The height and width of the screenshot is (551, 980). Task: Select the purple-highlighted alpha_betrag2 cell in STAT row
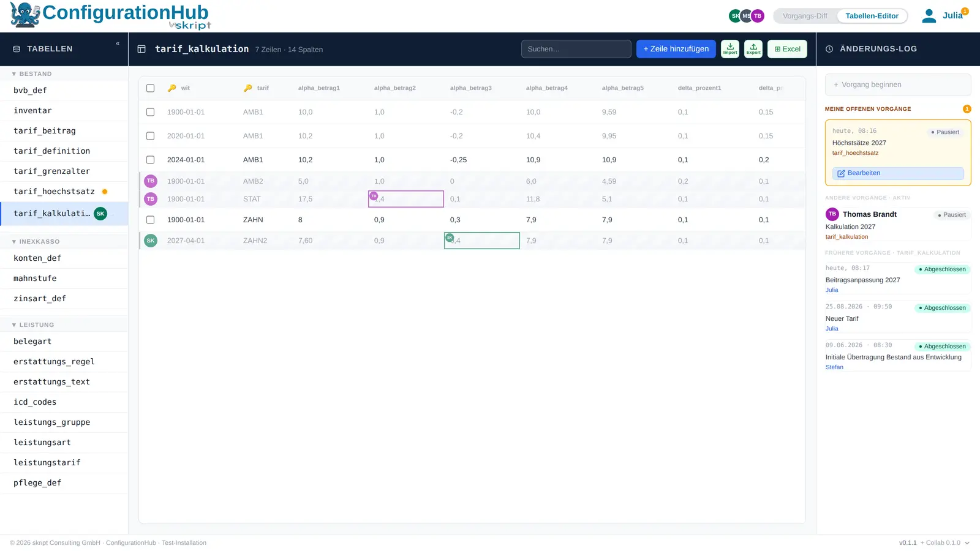point(406,199)
